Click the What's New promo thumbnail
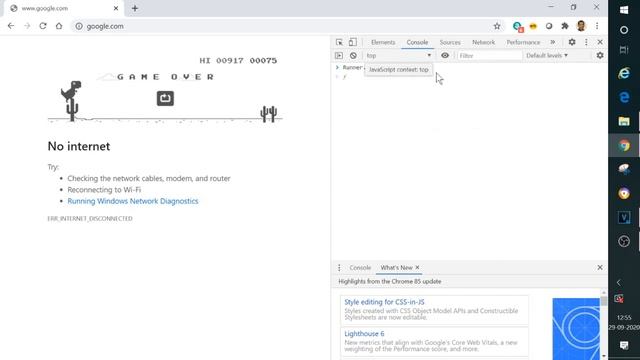Image resolution: width=640 pixels, height=360 pixels. pyautogui.click(x=576, y=329)
